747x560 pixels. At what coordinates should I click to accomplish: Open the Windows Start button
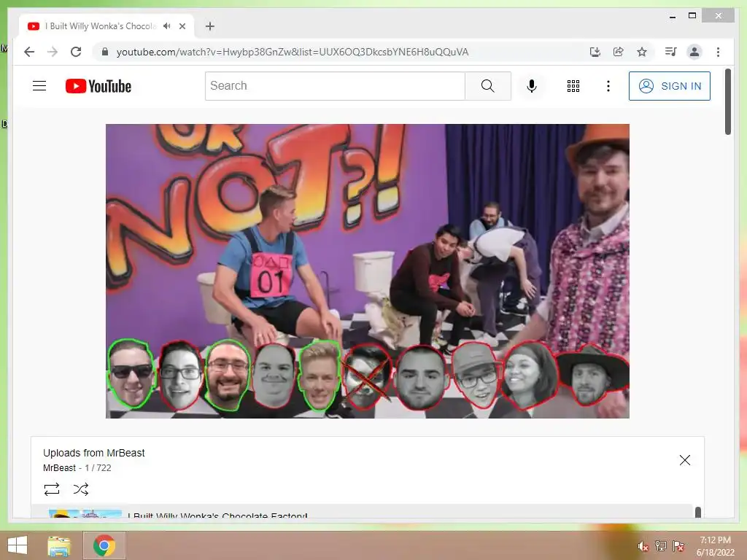(x=18, y=545)
